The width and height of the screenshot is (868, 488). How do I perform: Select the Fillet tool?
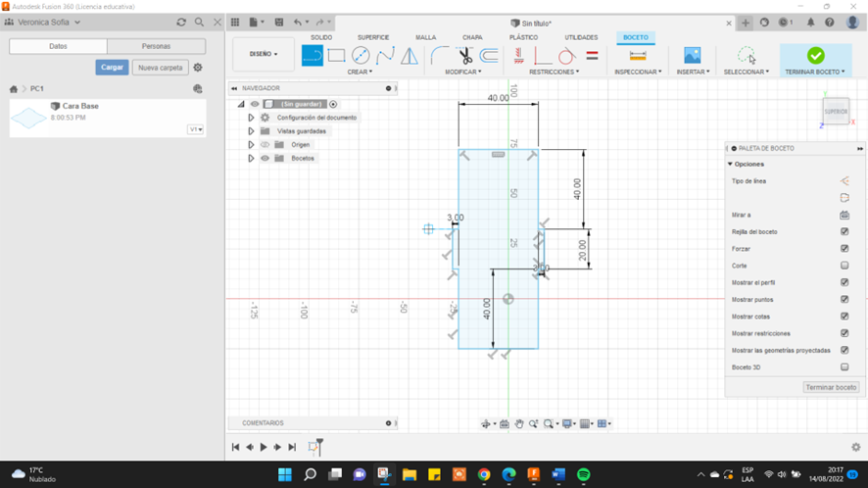(440, 56)
